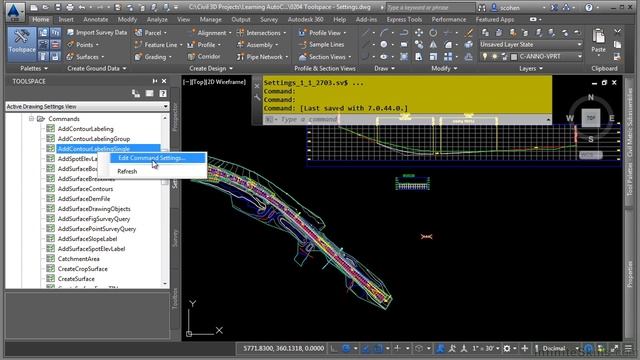Collapse the Commands tree node

pos(31,119)
